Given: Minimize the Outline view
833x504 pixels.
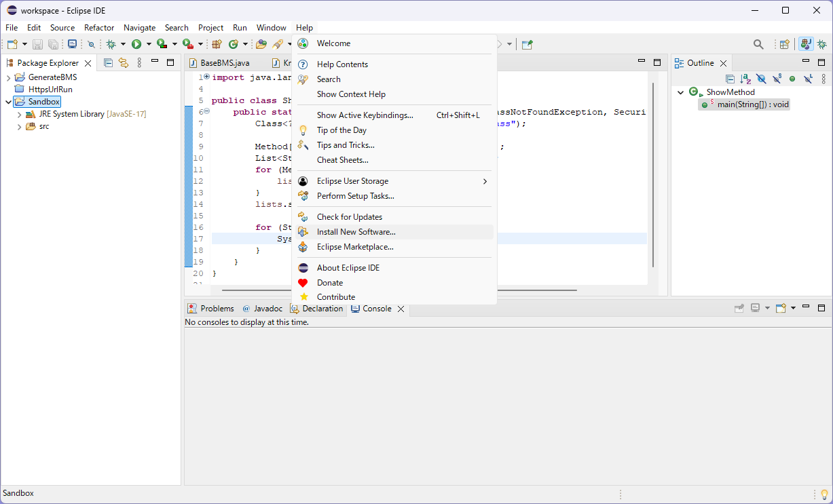Looking at the screenshot, I should (806, 61).
